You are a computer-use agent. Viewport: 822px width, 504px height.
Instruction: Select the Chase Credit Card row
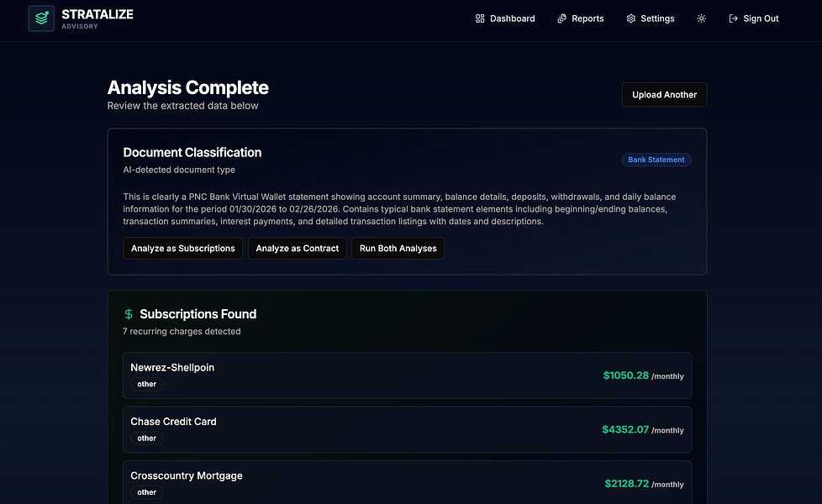pos(408,429)
